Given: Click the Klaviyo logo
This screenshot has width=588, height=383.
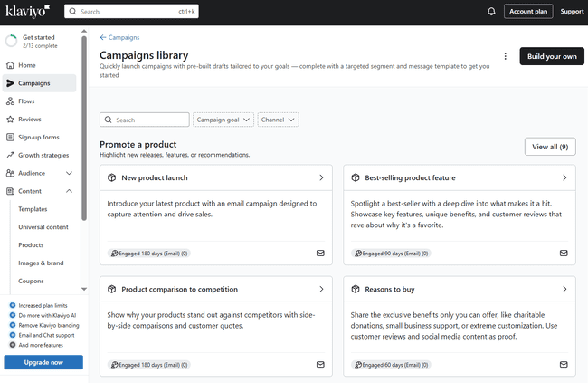Looking at the screenshot, I should click(26, 11).
